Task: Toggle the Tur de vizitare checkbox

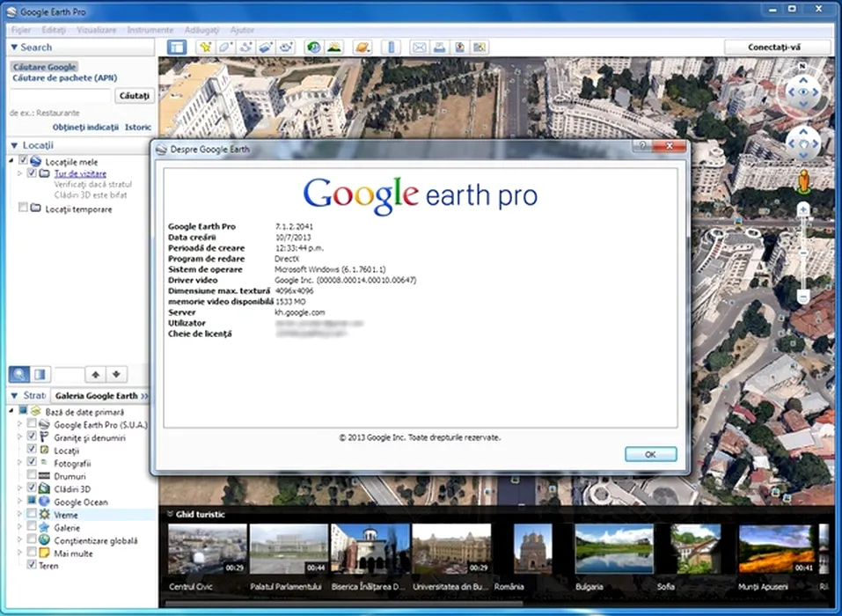Action: click(32, 173)
